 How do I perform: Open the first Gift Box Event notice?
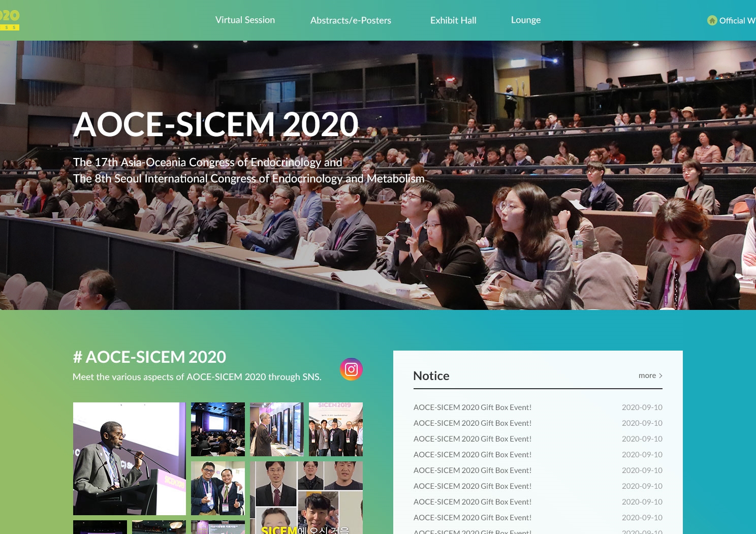click(472, 407)
